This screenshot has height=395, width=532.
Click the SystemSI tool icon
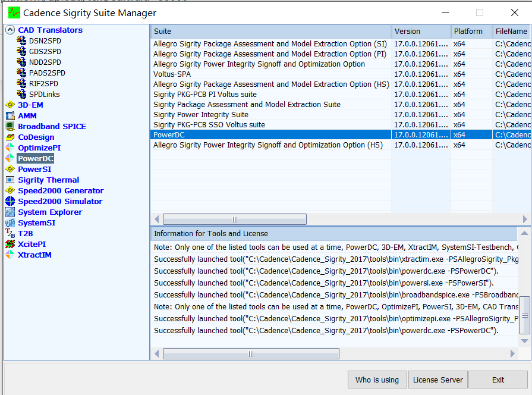click(x=10, y=223)
